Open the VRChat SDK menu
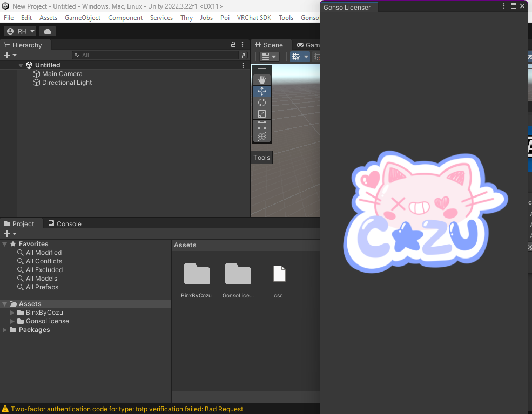The image size is (532, 414). coord(254,18)
